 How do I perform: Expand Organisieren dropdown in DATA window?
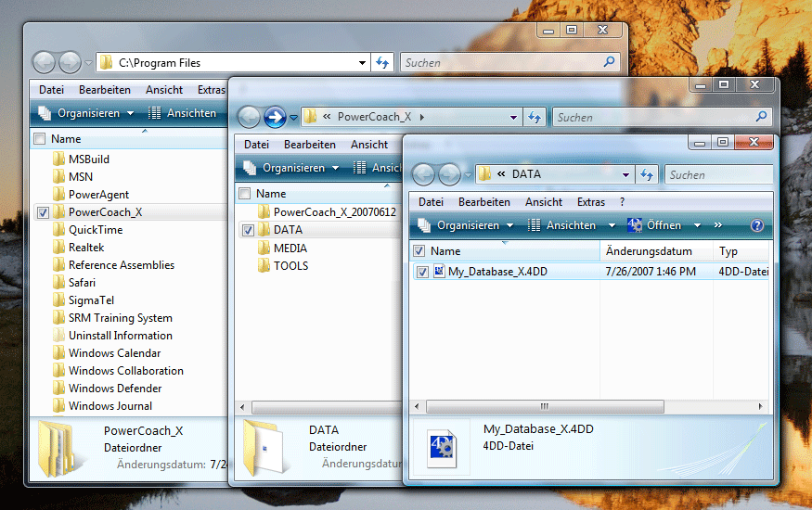tap(510, 225)
